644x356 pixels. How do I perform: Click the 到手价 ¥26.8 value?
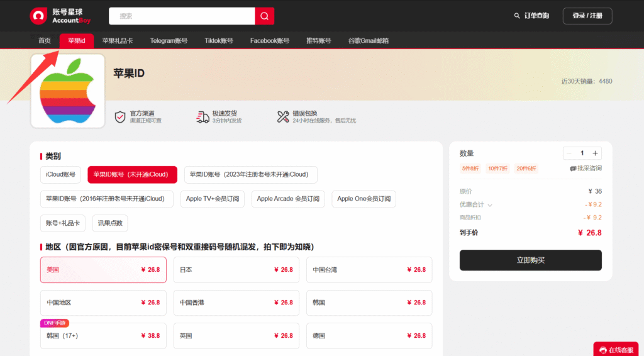click(589, 233)
